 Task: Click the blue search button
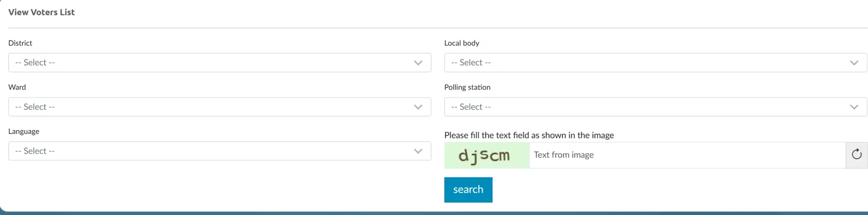(468, 189)
